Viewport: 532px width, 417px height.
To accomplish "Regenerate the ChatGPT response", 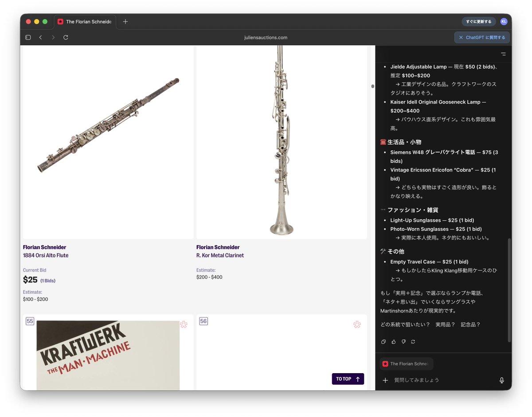I will coord(413,342).
